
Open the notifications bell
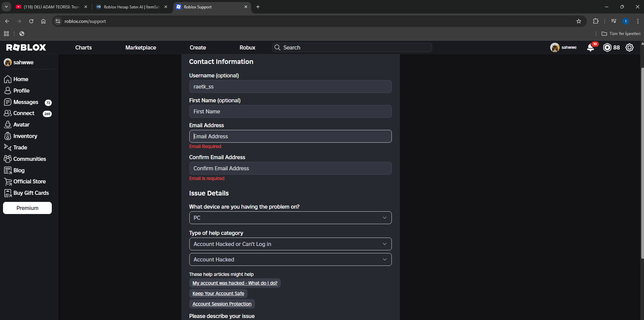click(x=591, y=47)
